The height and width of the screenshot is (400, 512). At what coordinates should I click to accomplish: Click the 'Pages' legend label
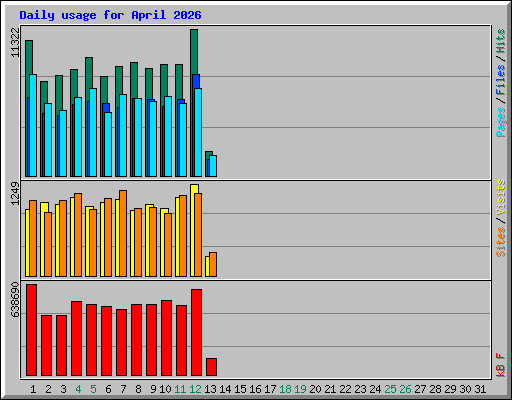pos(501,122)
